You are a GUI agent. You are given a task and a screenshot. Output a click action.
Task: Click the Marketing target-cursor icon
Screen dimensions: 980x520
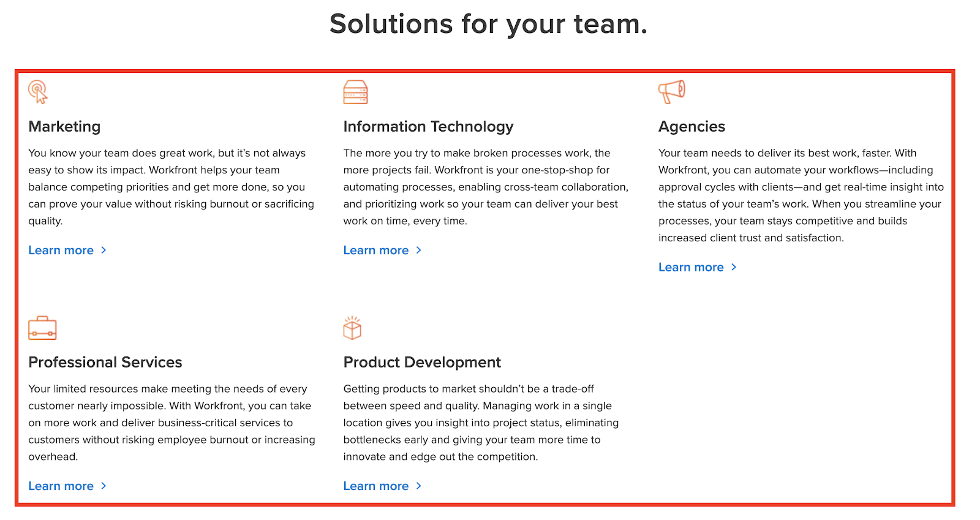coord(38,92)
